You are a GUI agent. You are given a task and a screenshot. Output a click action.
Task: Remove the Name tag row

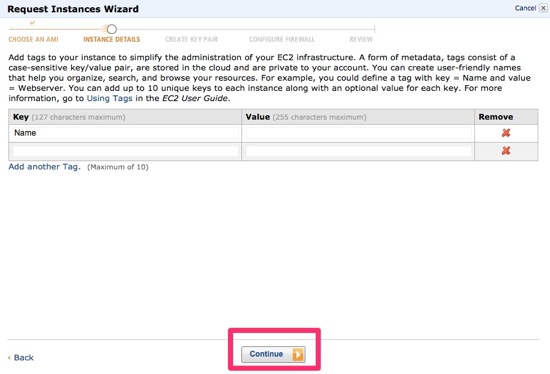coord(505,133)
